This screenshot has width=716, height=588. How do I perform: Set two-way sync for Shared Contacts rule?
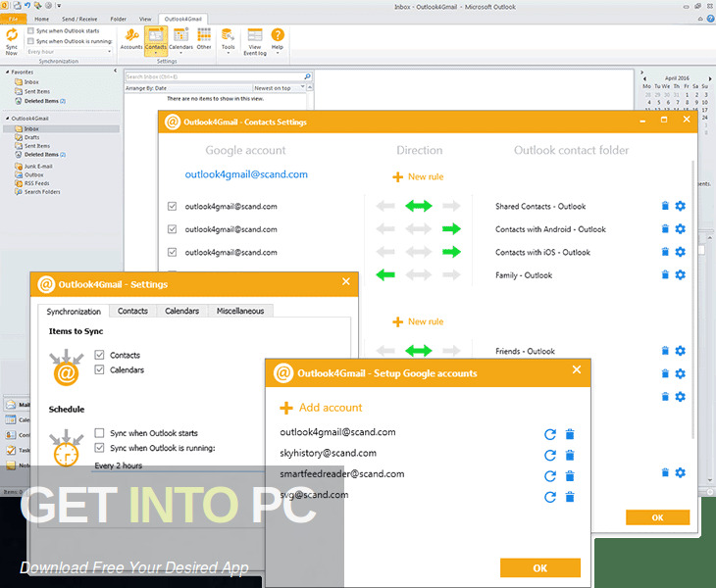point(419,206)
